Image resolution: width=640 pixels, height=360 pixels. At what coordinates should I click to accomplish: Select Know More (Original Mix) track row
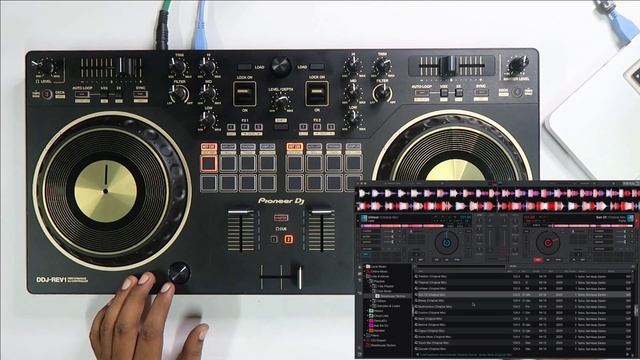point(522,337)
